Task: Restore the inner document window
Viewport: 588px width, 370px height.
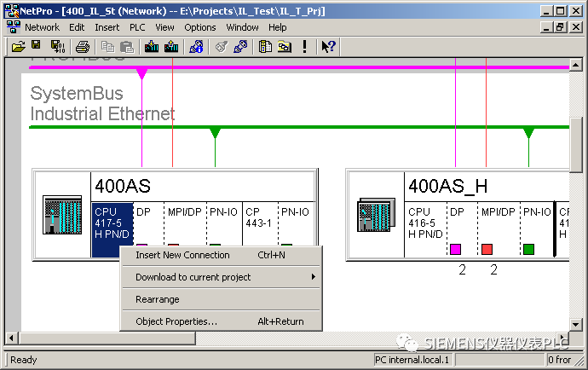Action: 560,27
